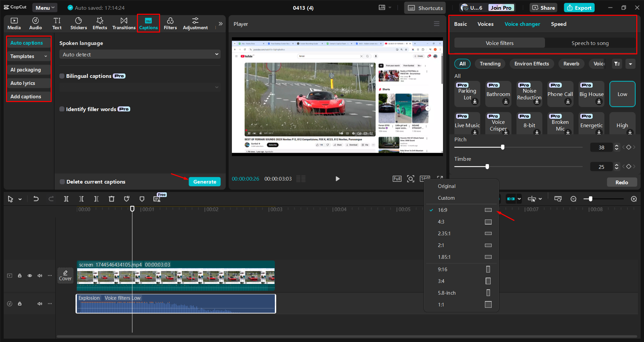Click the Export button

click(x=579, y=7)
